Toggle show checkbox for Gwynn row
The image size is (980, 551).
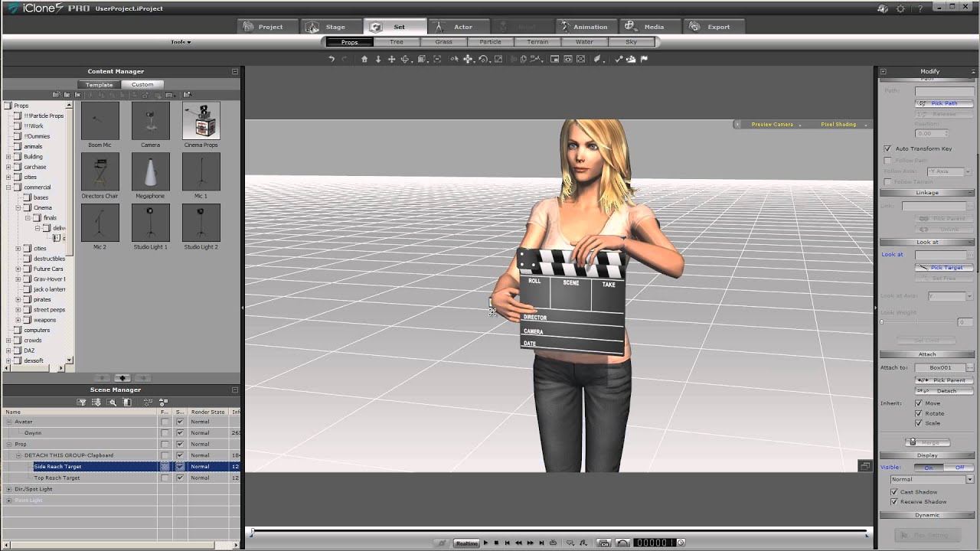click(x=180, y=433)
